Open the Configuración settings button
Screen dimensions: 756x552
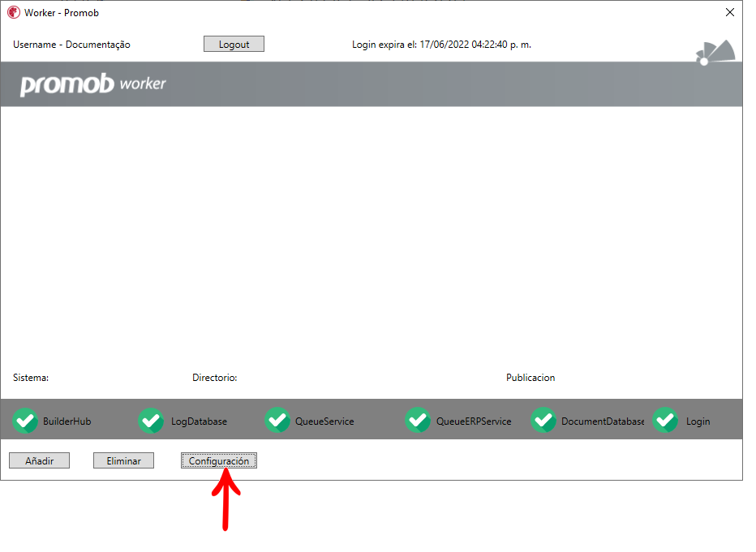[219, 460]
